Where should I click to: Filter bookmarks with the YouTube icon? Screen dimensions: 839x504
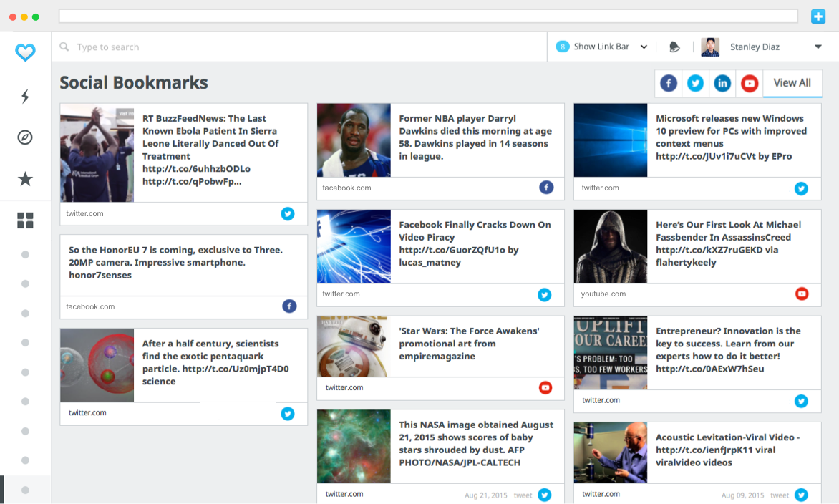749,83
